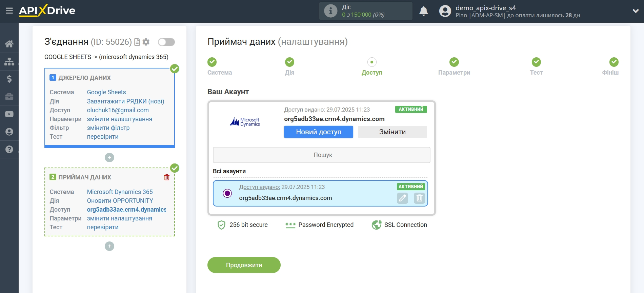Click receiver перевірити test link
The height and width of the screenshot is (293, 644).
pyautogui.click(x=103, y=227)
